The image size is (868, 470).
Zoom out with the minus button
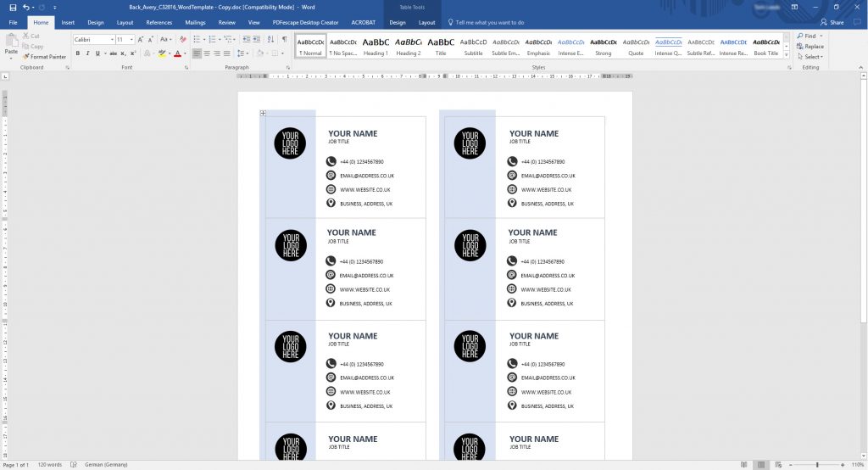[791, 464]
